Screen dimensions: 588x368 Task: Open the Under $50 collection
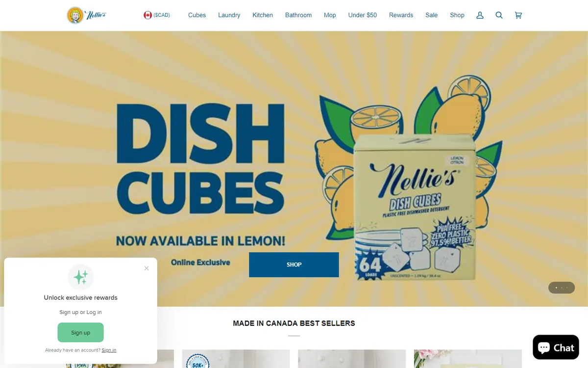point(363,15)
